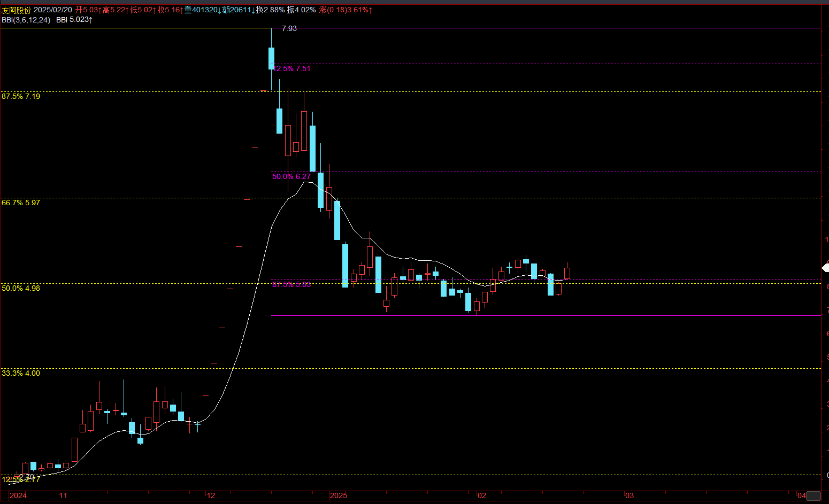Select the magenta 87.5% 5.03 retracement label
This screenshot has height=504, width=829.
point(291,284)
